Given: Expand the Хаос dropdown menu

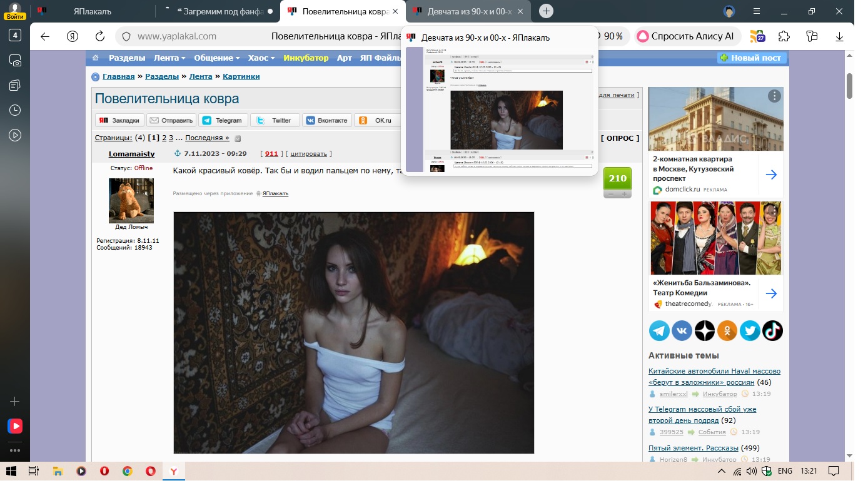Looking at the screenshot, I should [x=261, y=58].
